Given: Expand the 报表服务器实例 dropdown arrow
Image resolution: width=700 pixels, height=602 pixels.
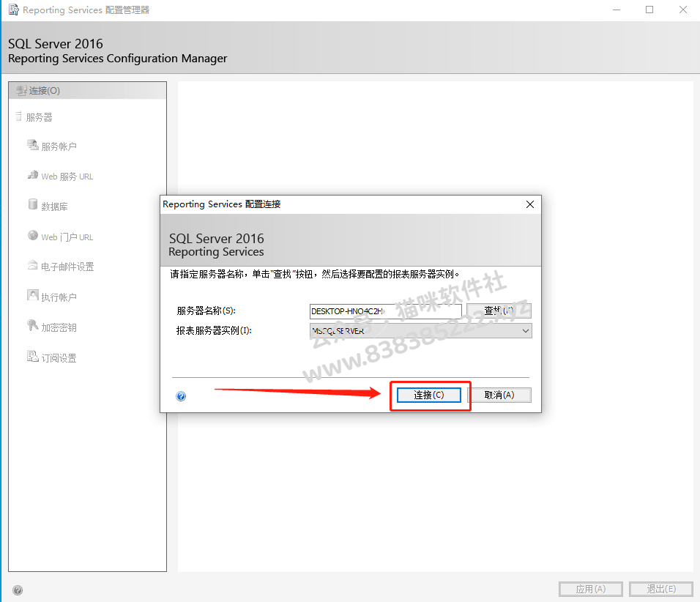Looking at the screenshot, I should coord(526,331).
